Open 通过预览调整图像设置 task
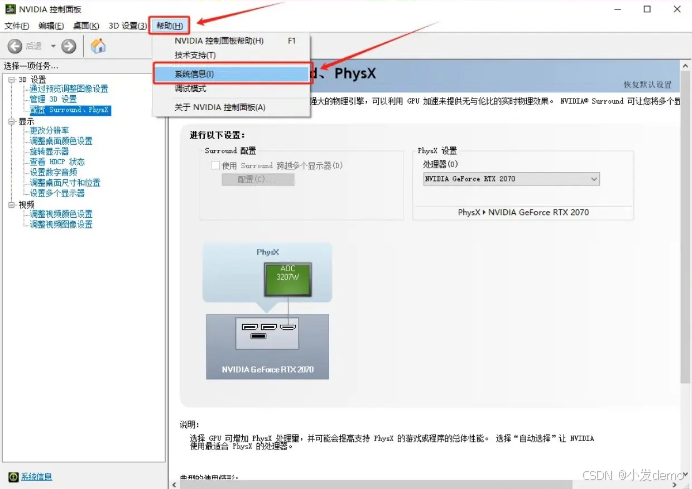The height and width of the screenshot is (489, 692). click(x=69, y=89)
